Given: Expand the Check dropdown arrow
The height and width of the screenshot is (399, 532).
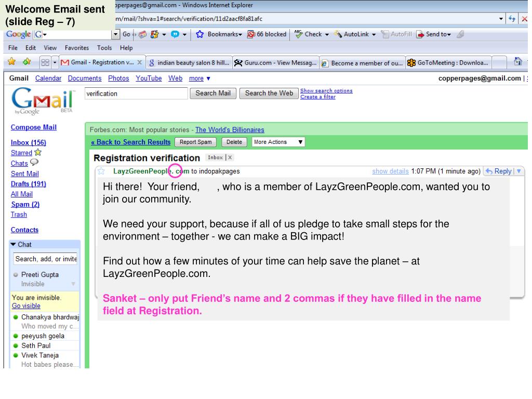Looking at the screenshot, I should (x=327, y=35).
